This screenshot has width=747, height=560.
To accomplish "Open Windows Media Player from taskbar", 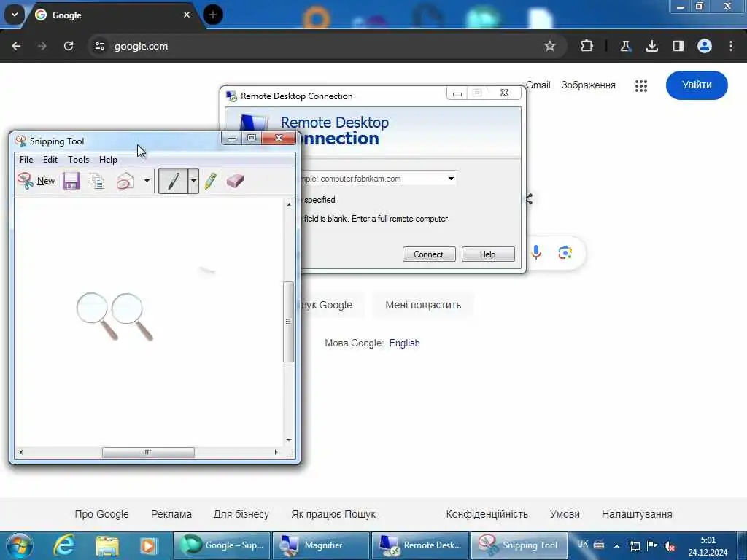I will coord(149,545).
